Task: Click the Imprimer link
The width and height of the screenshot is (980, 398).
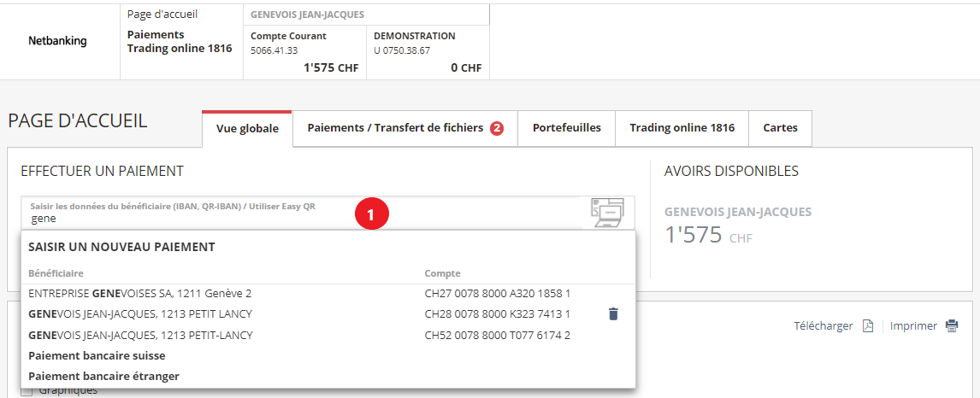Action: 913,326
